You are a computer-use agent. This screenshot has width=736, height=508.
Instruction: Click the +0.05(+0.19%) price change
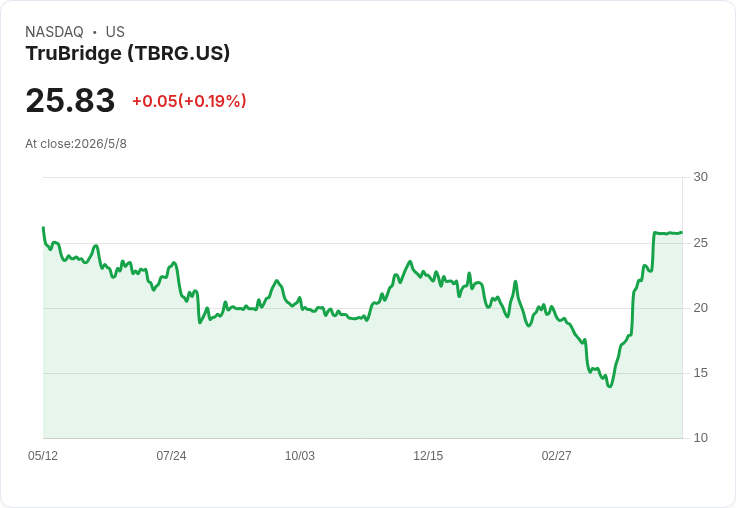(189, 101)
